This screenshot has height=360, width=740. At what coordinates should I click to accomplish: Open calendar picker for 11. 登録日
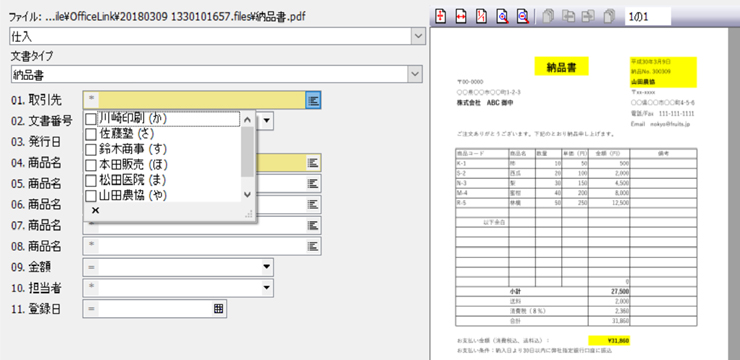point(218,309)
